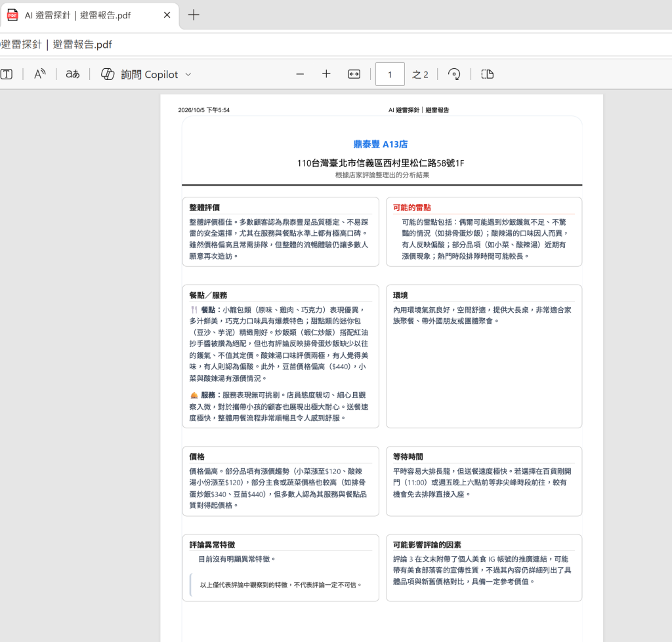
Task: Click the 餐點／服務 heading
Action: 208,296
